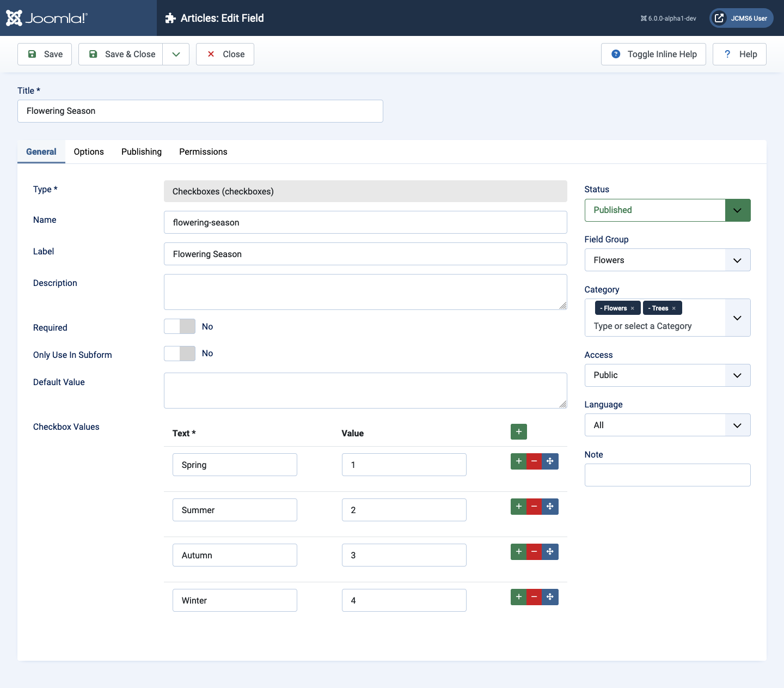Remove the Trees category tag
The width and height of the screenshot is (784, 688).
(673, 308)
